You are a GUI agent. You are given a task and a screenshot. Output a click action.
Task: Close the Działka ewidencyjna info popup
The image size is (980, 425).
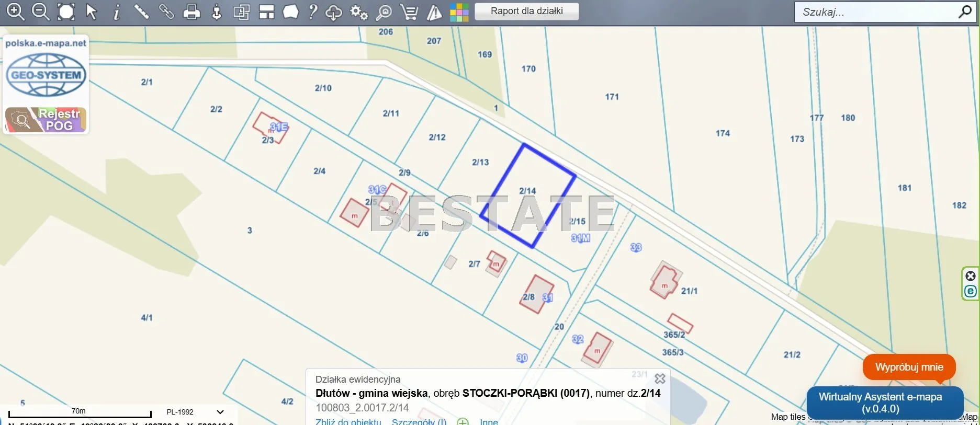(660, 378)
